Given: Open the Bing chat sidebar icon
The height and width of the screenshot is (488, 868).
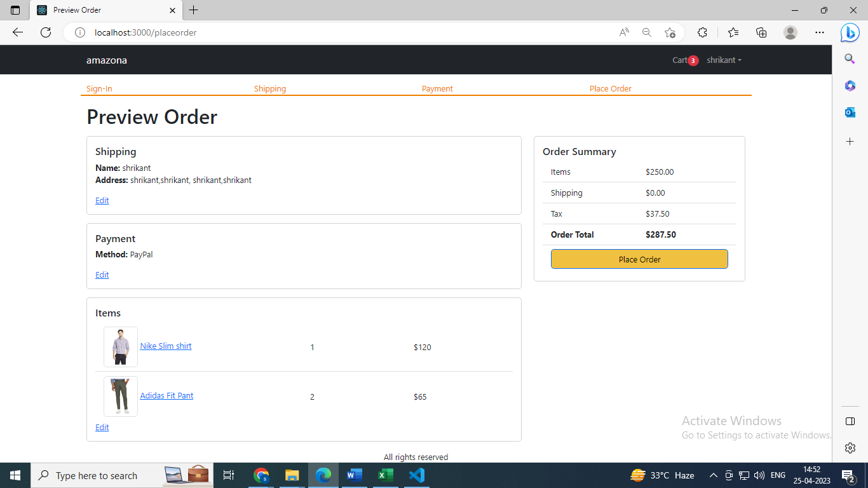Looking at the screenshot, I should point(850,32).
